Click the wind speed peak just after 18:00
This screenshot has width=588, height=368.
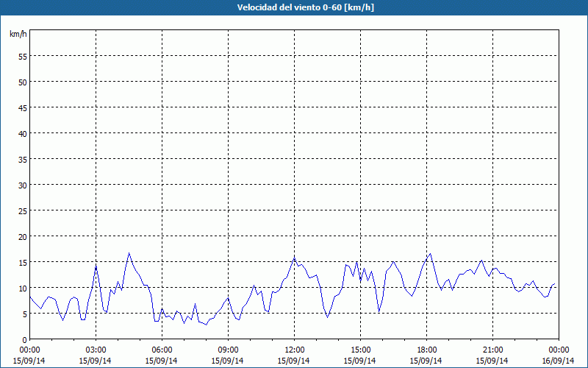coord(430,254)
